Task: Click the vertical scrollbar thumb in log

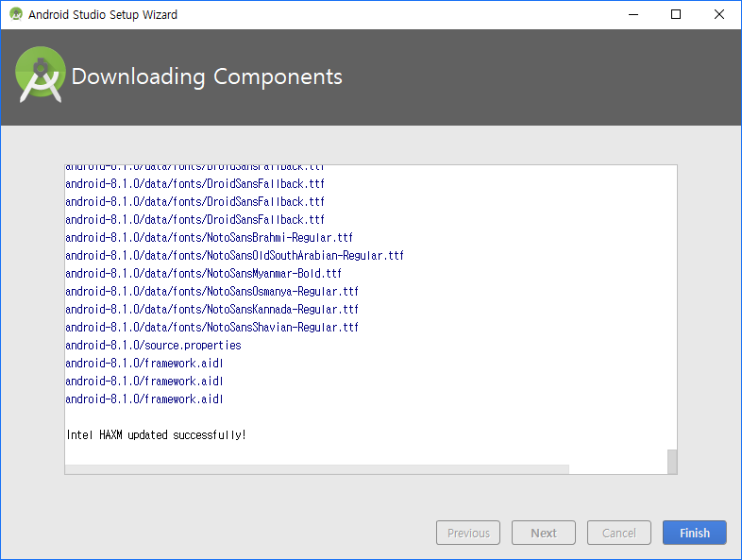Action: coord(672,462)
